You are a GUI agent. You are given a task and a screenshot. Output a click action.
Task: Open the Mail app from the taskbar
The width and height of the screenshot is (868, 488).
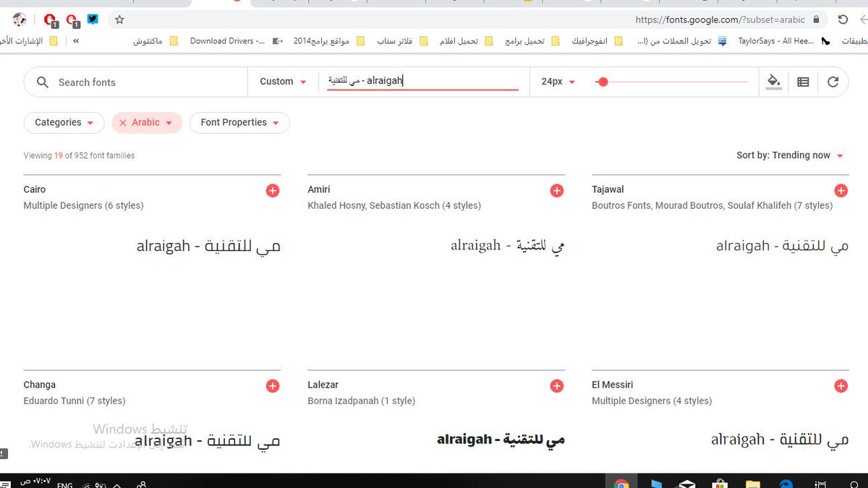click(x=687, y=483)
